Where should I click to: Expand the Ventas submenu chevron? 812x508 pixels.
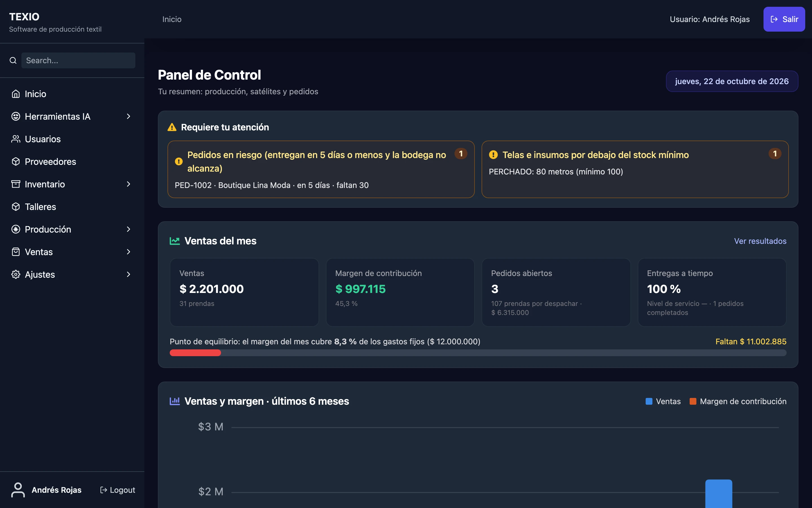point(128,252)
